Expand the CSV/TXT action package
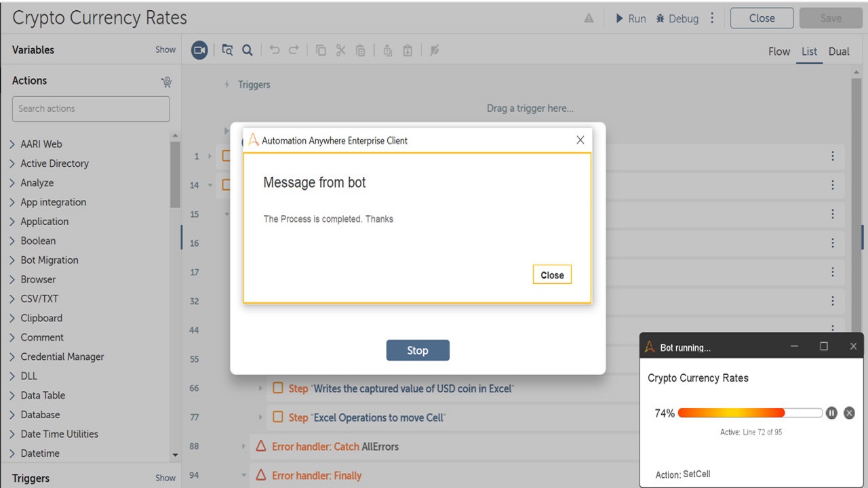868x488 pixels. pos(12,299)
